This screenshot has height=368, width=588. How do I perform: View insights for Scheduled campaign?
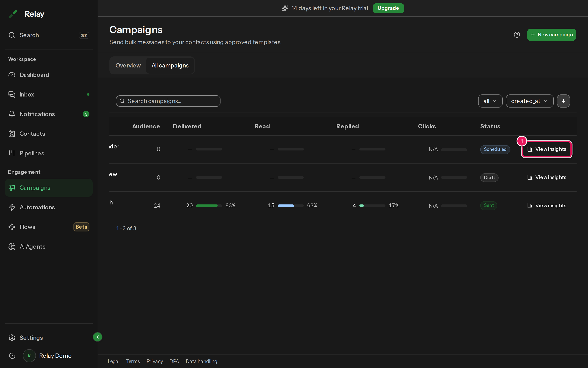(x=547, y=149)
